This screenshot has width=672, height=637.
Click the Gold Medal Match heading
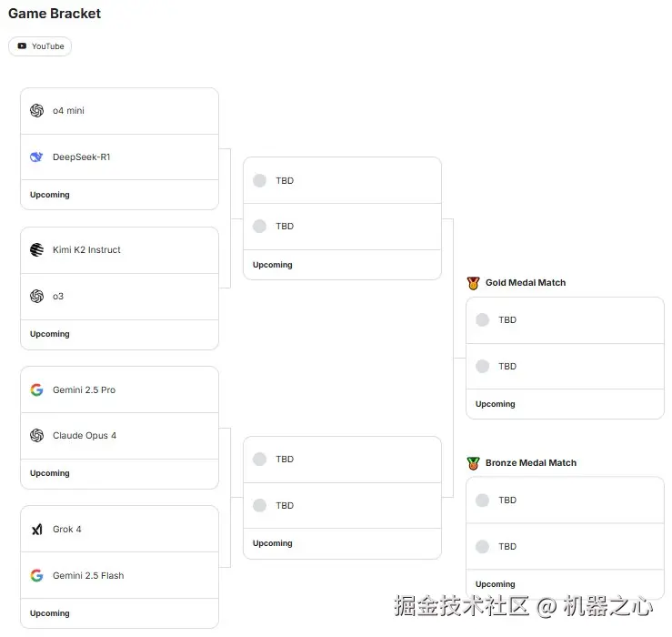coord(526,283)
